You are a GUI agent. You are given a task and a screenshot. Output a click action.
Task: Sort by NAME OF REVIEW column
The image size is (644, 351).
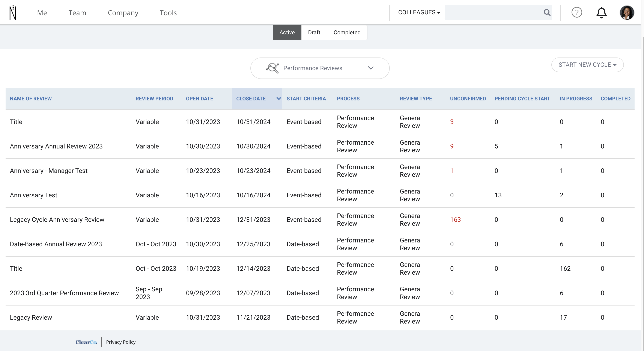[31, 98]
